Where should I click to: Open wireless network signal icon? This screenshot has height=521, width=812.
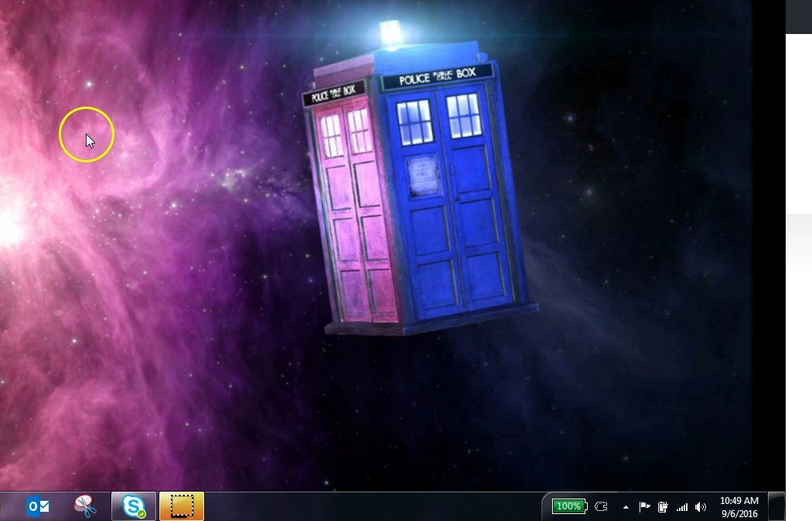tap(682, 507)
